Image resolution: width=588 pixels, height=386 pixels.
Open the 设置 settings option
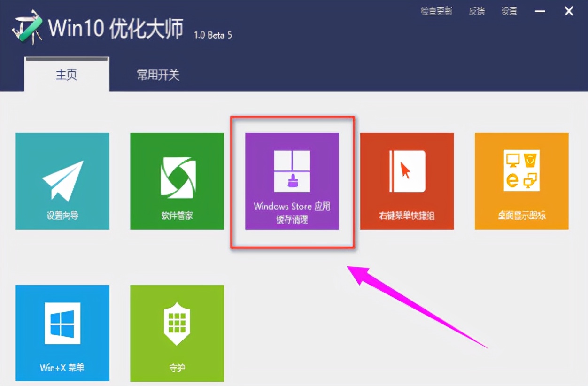pyautogui.click(x=509, y=10)
